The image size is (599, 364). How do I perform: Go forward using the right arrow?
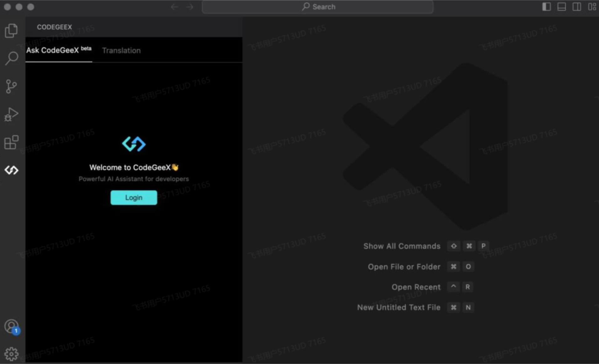[x=190, y=7]
